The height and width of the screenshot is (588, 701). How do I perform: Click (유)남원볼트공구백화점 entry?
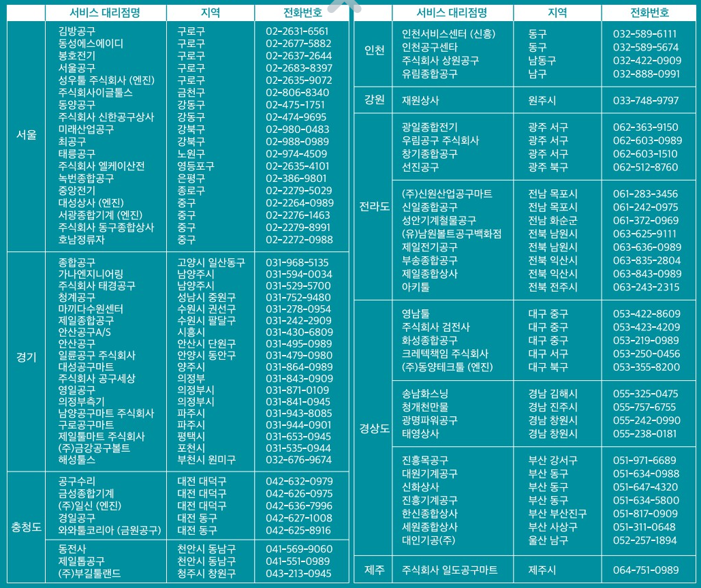[x=452, y=234]
